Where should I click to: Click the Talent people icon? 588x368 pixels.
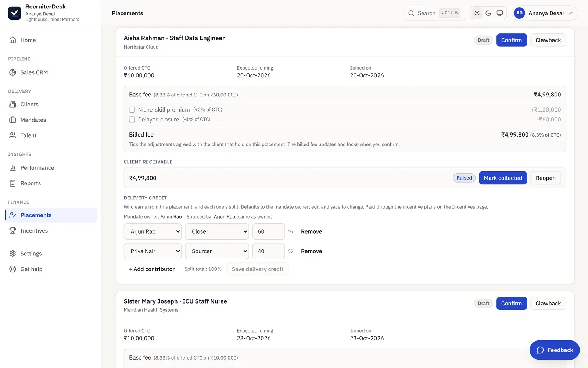(12, 135)
